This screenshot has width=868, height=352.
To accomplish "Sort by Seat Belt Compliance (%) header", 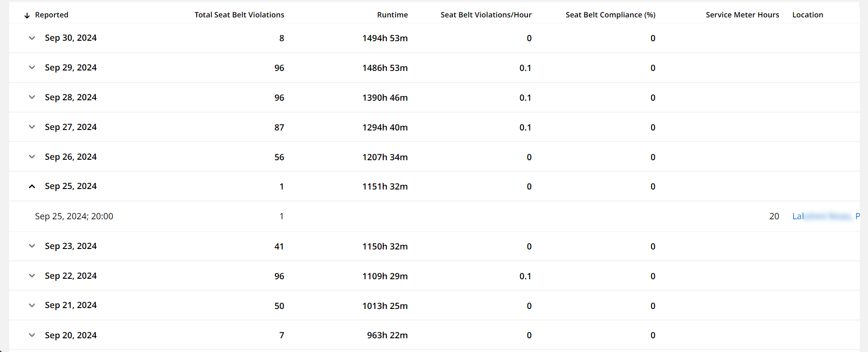I will click(610, 15).
